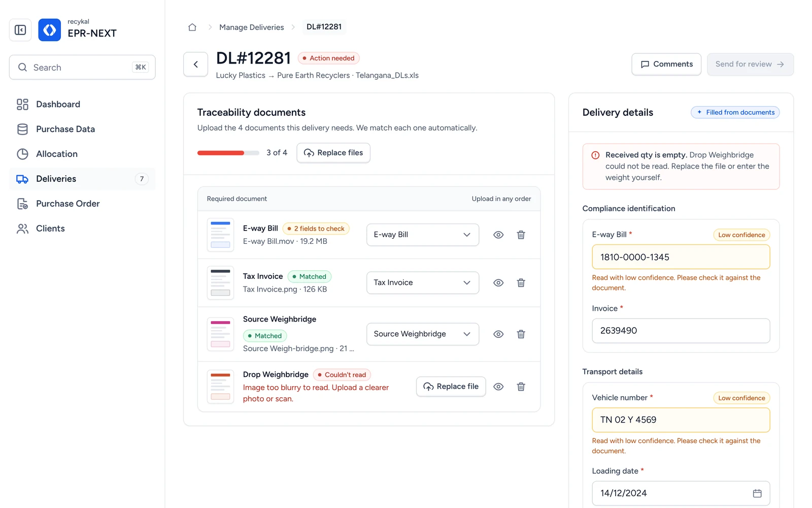Click the Drop Weighbridge file thumbnail
The height and width of the screenshot is (508, 812).
point(220,387)
